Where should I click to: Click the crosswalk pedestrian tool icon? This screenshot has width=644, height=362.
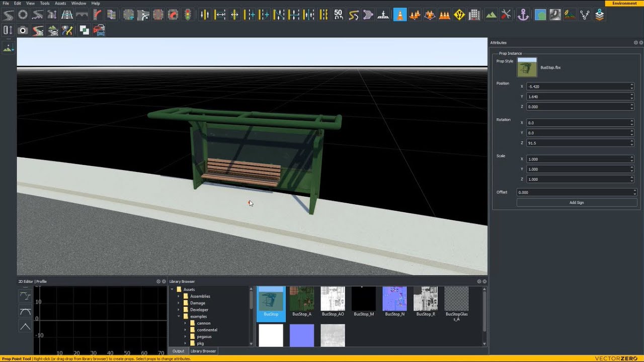[x=383, y=15]
